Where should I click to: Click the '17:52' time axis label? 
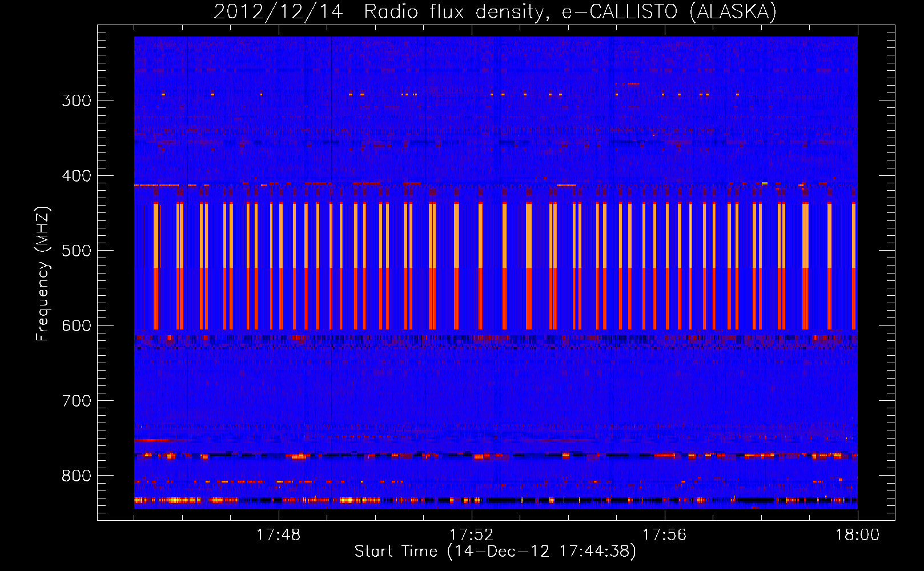pos(471,535)
